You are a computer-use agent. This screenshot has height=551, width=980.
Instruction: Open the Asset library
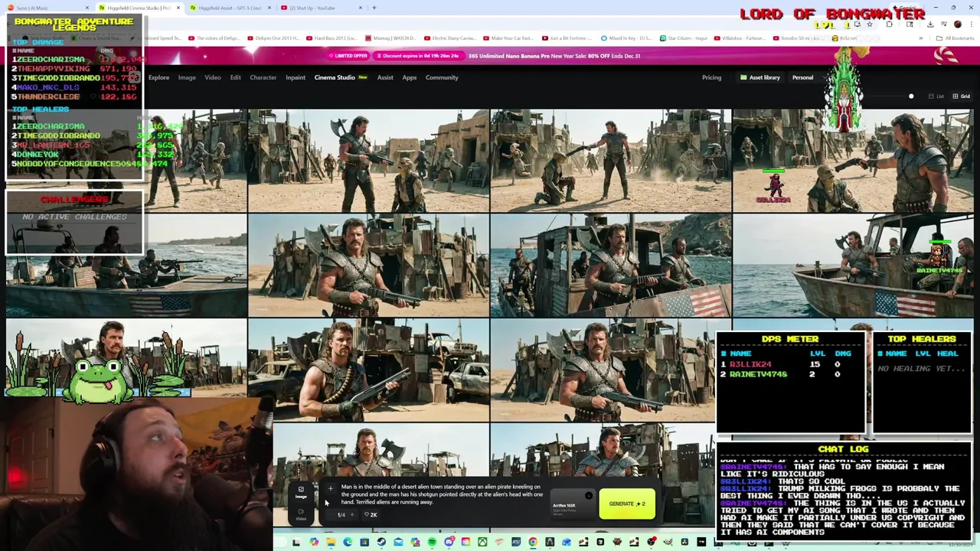[x=759, y=77]
